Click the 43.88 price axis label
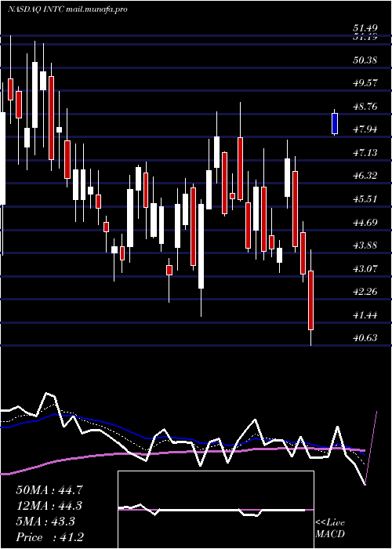The width and height of the screenshot is (392, 549). (x=365, y=245)
